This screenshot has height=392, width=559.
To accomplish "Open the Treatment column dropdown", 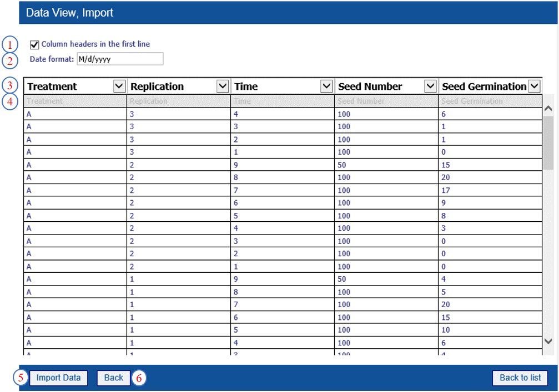I will [119, 86].
